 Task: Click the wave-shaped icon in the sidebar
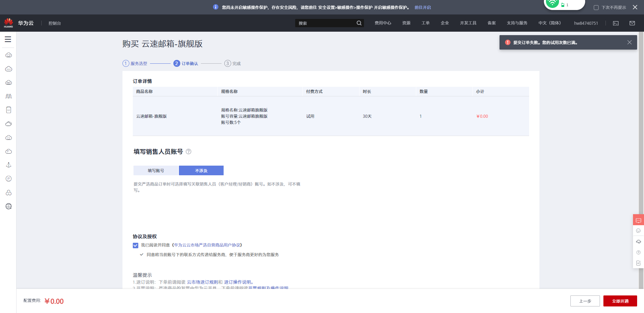point(9,96)
